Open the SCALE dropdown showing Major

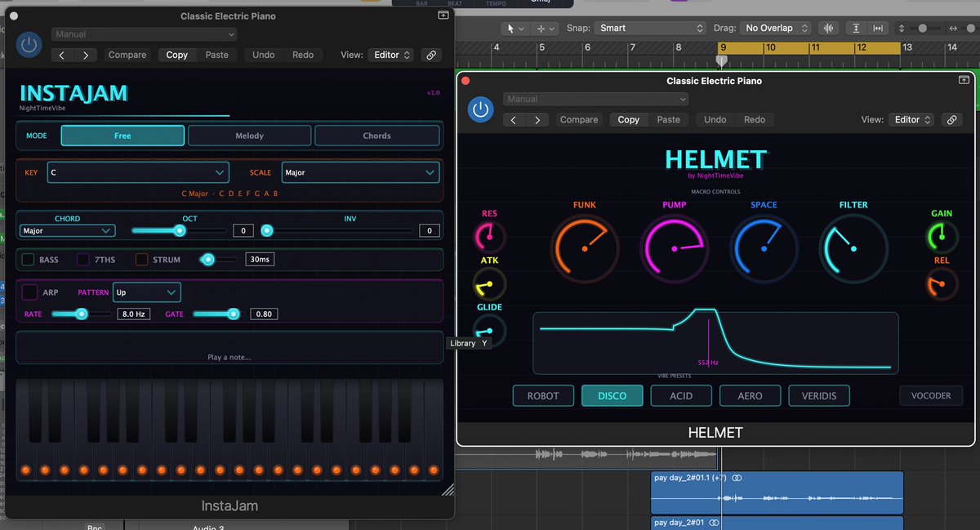[x=360, y=172]
